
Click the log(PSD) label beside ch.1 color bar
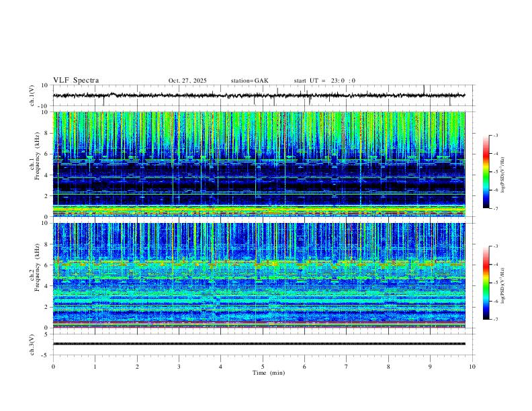click(503, 175)
